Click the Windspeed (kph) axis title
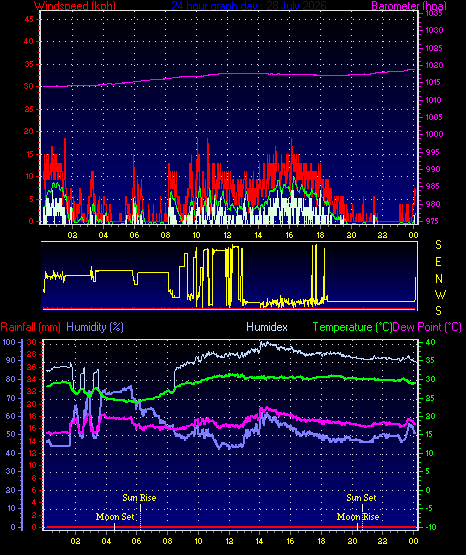Screen dimensions: 466x555 pos(75,6)
